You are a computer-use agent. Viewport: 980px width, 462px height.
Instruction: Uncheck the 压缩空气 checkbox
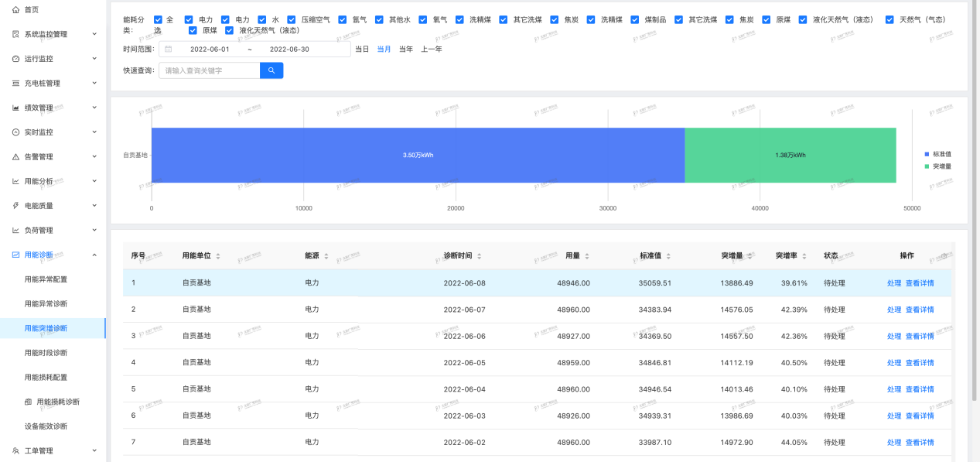tap(292, 19)
